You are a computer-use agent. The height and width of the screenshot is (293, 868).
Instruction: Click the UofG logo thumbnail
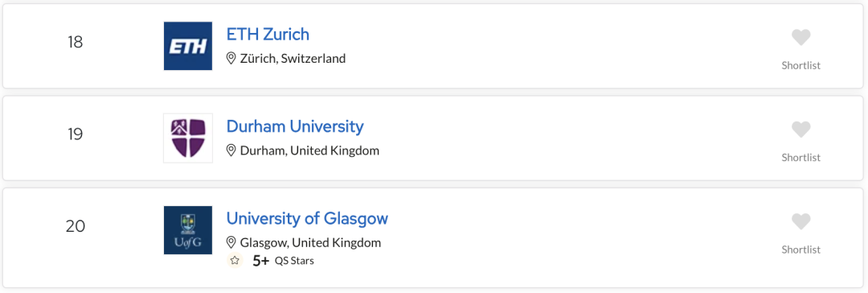[187, 230]
